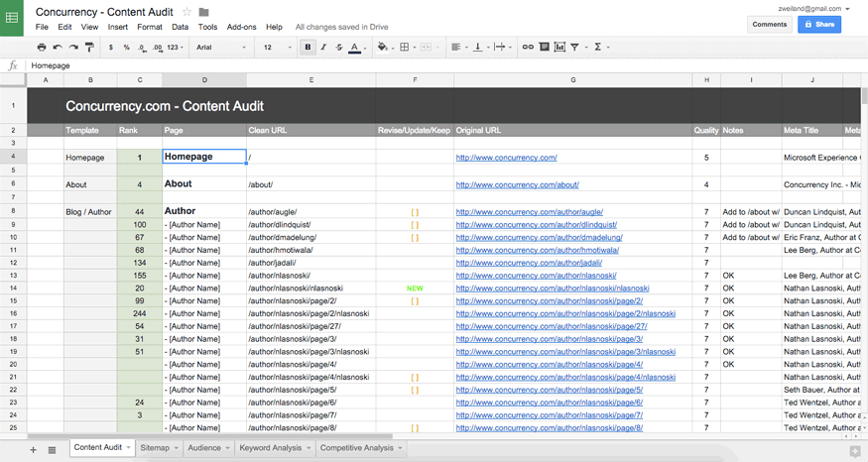868x462 pixels.
Task: Move document using the folder icon
Action: pyautogui.click(x=203, y=12)
